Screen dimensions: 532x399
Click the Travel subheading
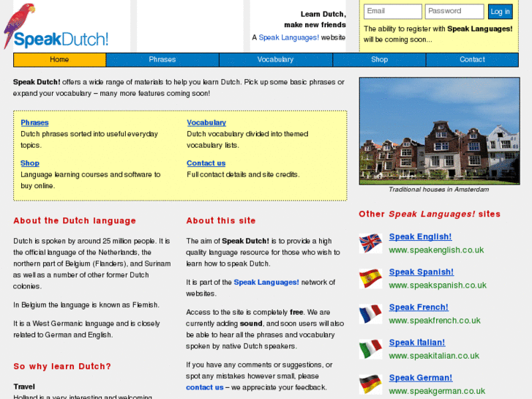coord(24,387)
